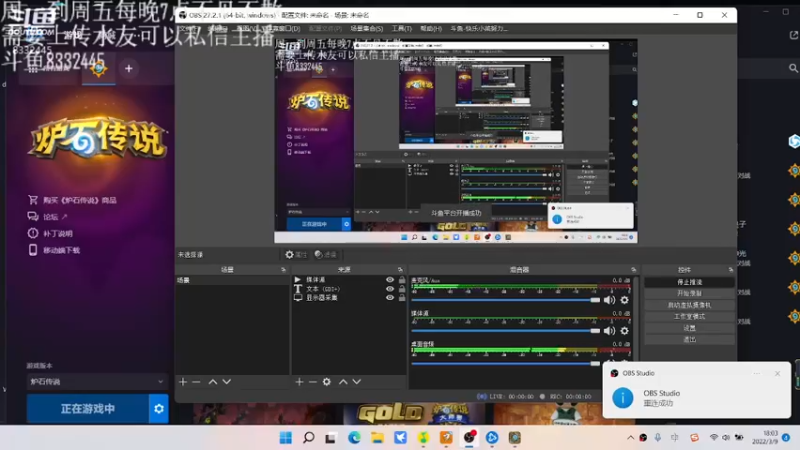Open the 论坛 forum link

click(x=47, y=217)
